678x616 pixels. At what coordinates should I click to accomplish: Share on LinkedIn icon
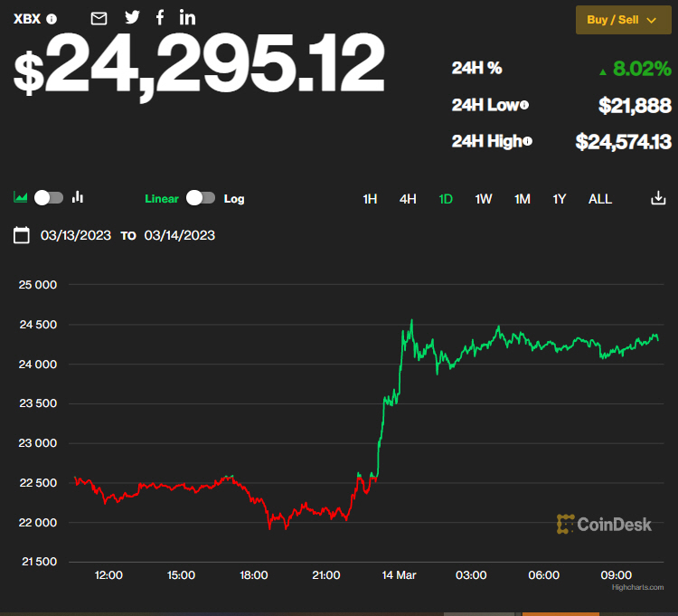click(x=187, y=17)
